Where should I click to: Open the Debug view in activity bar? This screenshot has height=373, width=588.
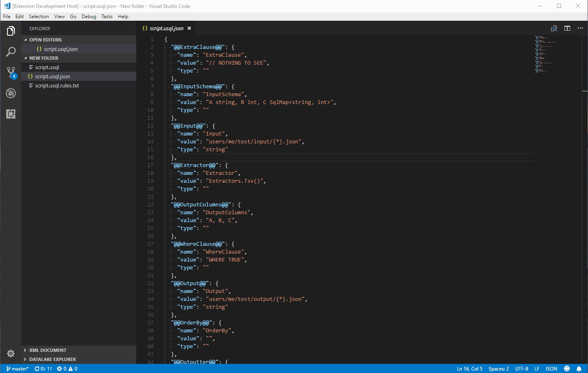click(x=11, y=93)
